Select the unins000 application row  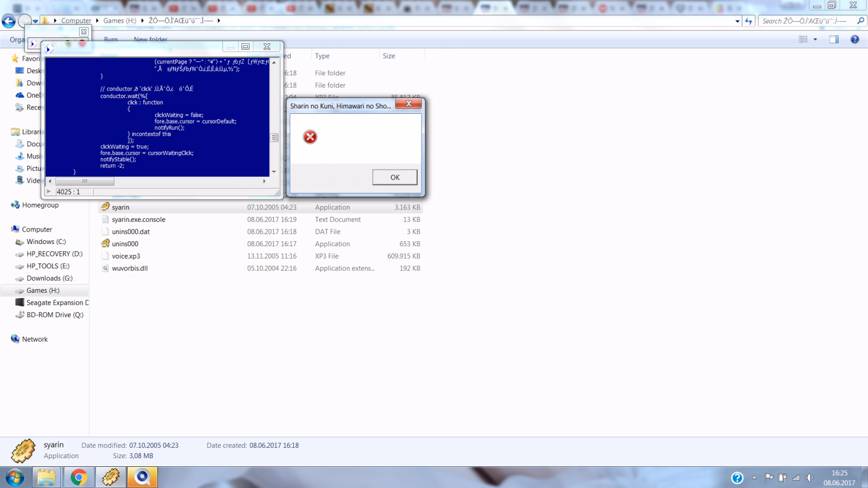point(260,244)
